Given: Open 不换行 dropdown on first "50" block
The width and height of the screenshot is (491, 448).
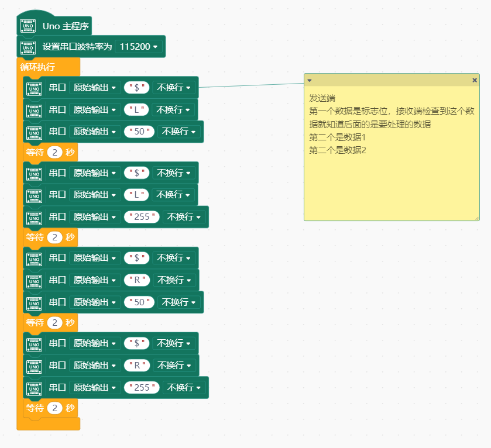Looking at the screenshot, I should 179,132.
